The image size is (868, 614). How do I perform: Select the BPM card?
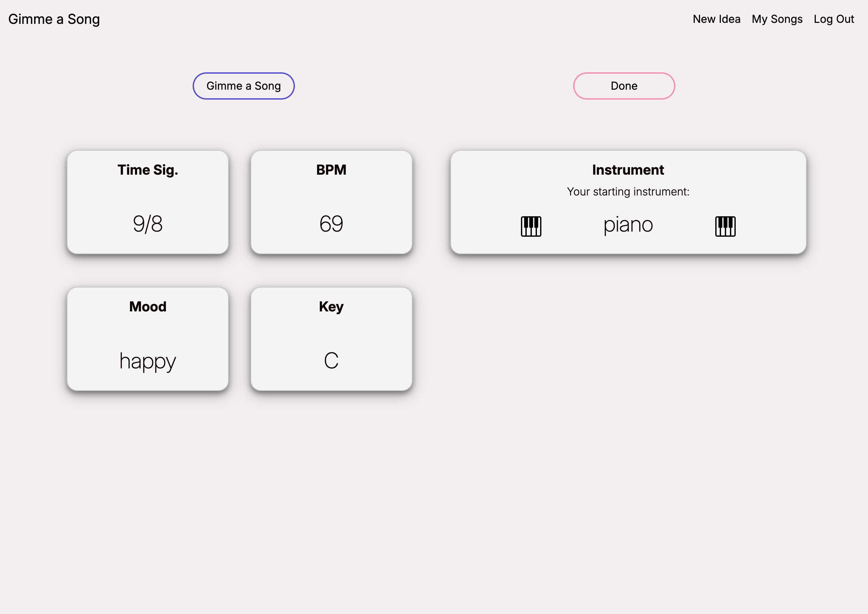coord(331,202)
